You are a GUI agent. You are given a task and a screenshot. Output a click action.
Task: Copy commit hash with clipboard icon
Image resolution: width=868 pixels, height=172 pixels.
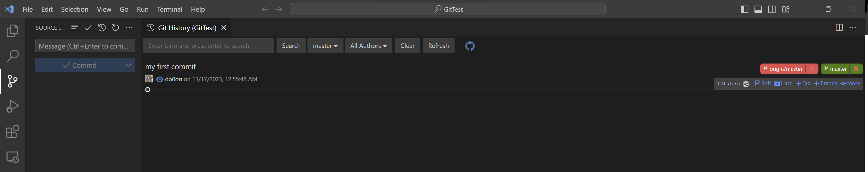(x=746, y=84)
